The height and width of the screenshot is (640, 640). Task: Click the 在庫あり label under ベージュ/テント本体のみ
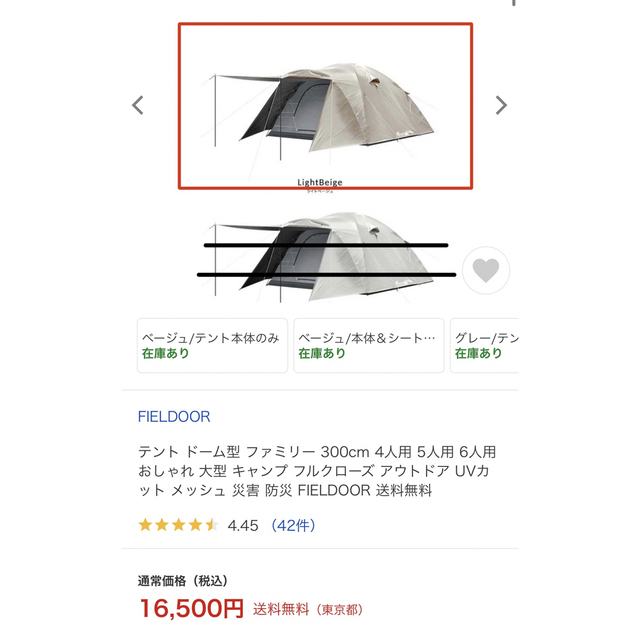(165, 353)
